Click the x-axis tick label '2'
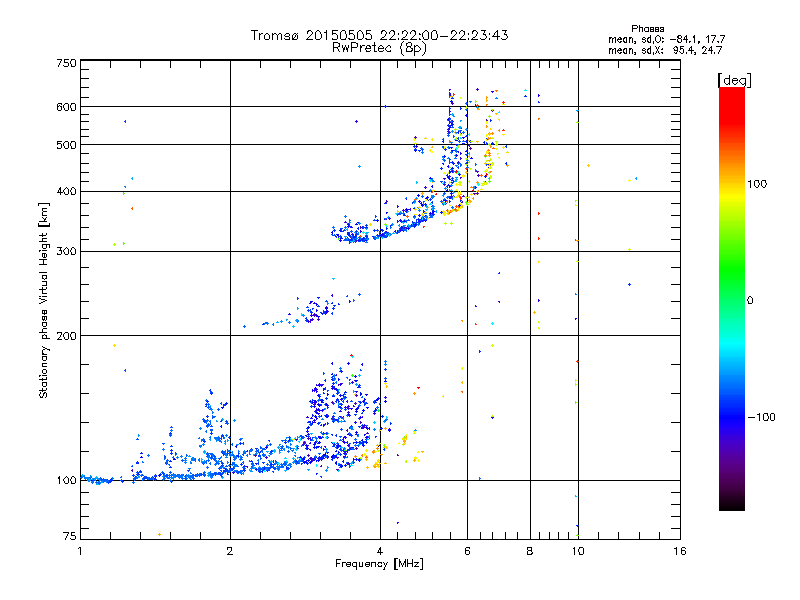The width and height of the screenshot is (800, 600). pyautogui.click(x=230, y=551)
